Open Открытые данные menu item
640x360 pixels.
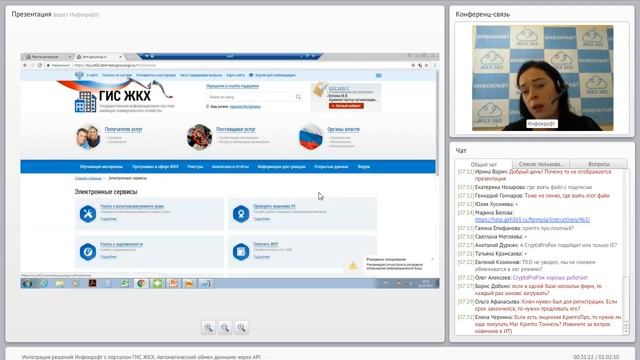click(331, 167)
